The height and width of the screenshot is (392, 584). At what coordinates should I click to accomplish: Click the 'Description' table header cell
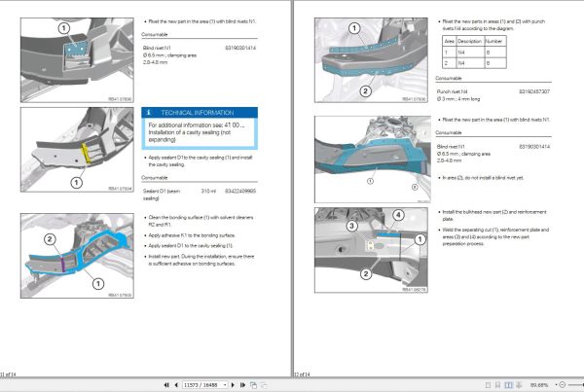[470, 41]
